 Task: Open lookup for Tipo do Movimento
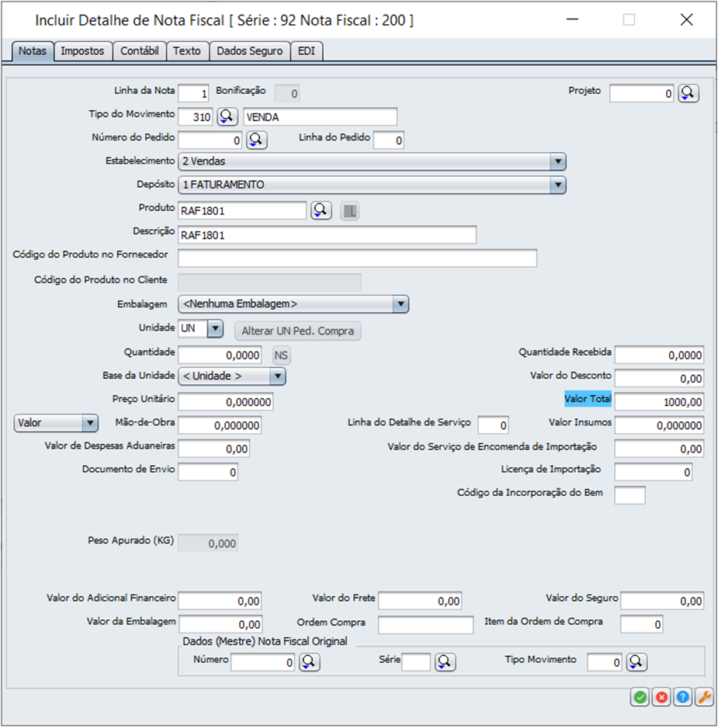[x=227, y=116]
